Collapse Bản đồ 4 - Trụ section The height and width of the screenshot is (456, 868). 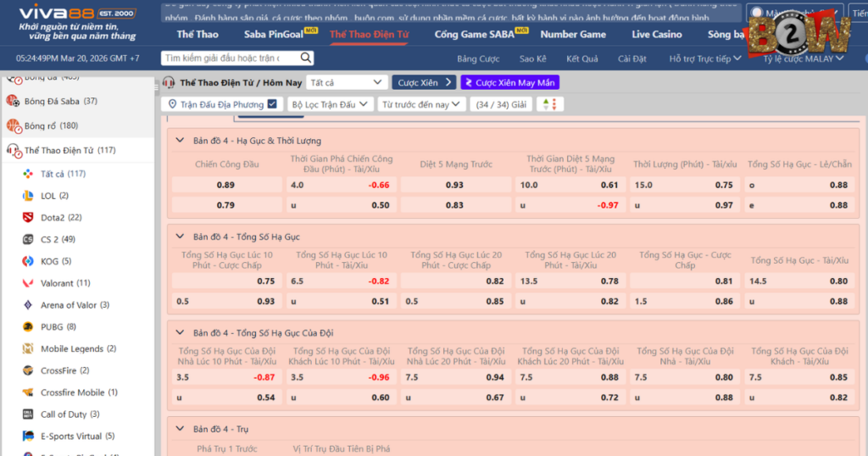[180, 429]
